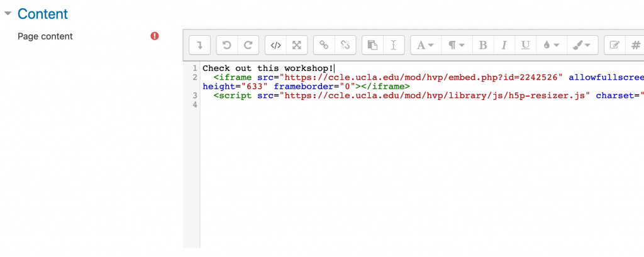The image size is (644, 257).
Task: Redo the last edit
Action: click(x=248, y=45)
